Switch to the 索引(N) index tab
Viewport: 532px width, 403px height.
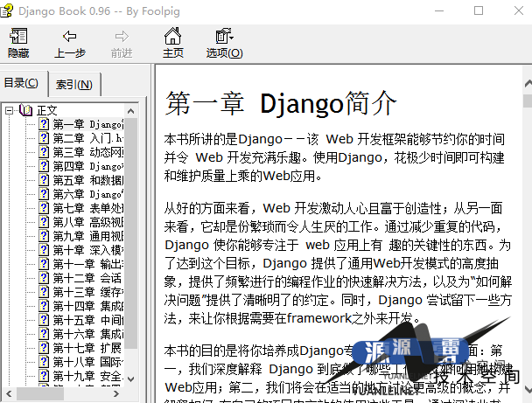[74, 85]
